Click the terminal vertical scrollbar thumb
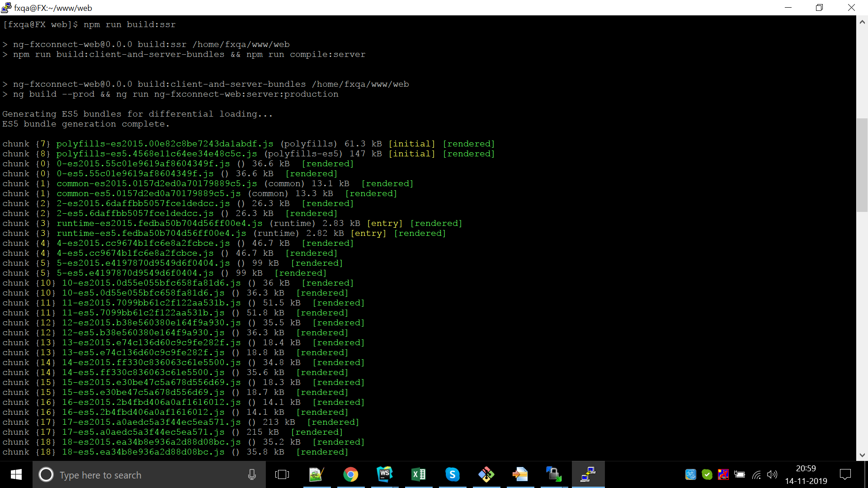Viewport: 868px width, 488px height. click(862, 165)
